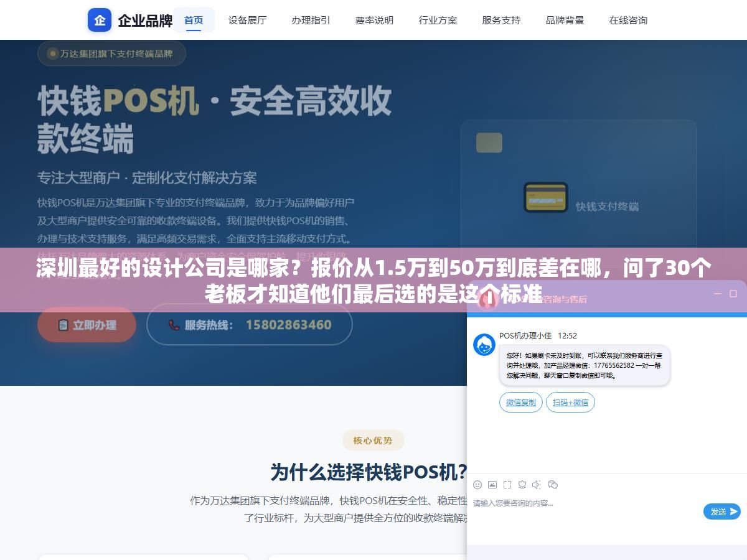Click the 快钱POS机·安全高效收款终端 headline
The height and width of the screenshot is (560, 747).
215,119
